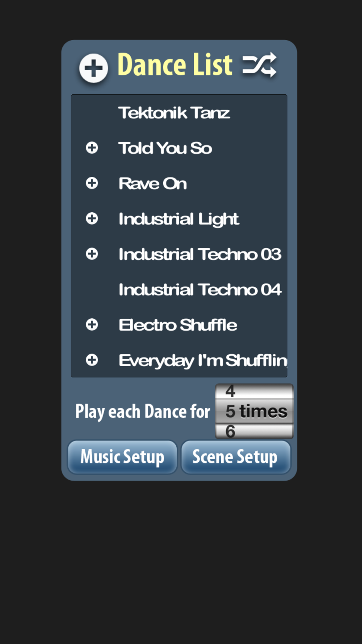This screenshot has width=362, height=644.
Task: Click the large plus icon beside Dance List
Action: click(94, 68)
